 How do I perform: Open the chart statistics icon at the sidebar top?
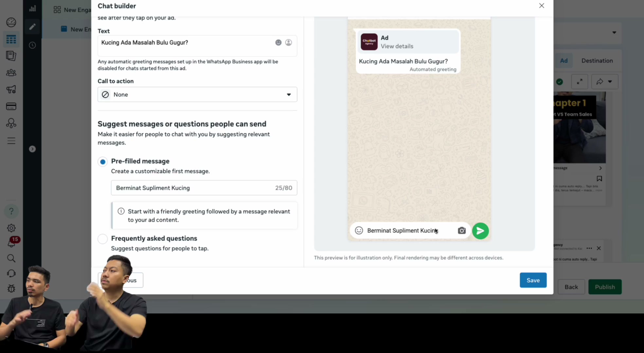32,8
